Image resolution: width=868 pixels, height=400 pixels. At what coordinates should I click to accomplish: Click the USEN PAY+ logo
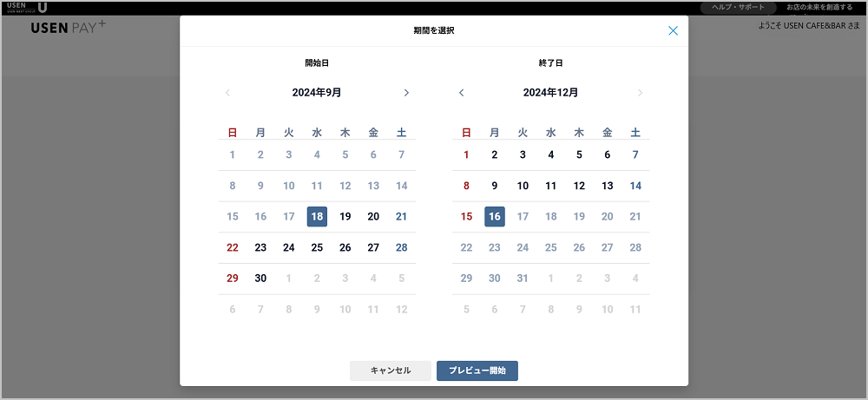coord(68,27)
